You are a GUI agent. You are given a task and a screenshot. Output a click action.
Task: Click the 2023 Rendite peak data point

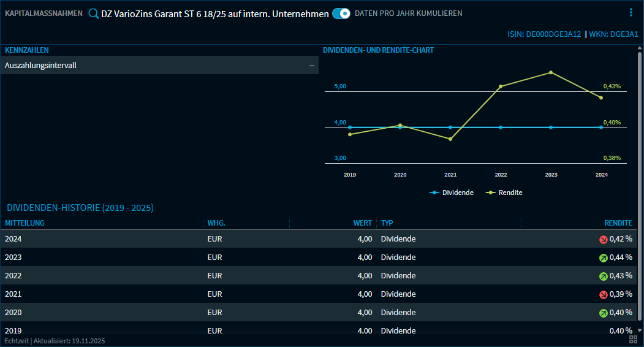(x=551, y=72)
